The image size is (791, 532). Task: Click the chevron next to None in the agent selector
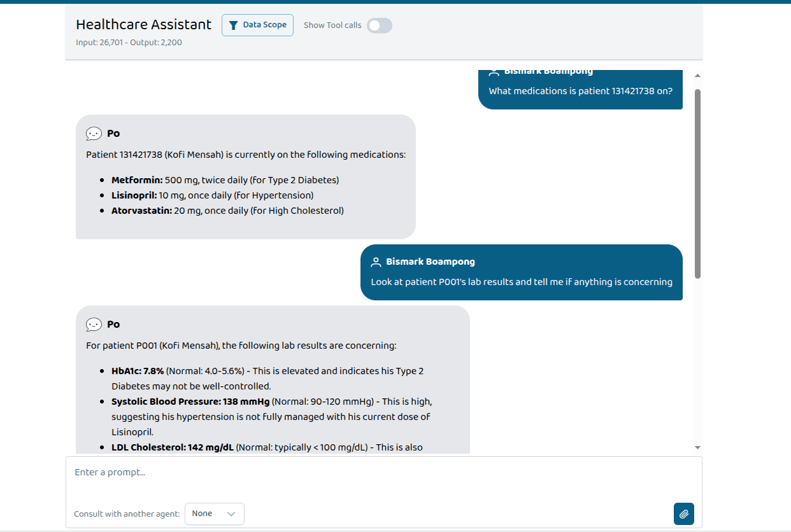(231, 514)
